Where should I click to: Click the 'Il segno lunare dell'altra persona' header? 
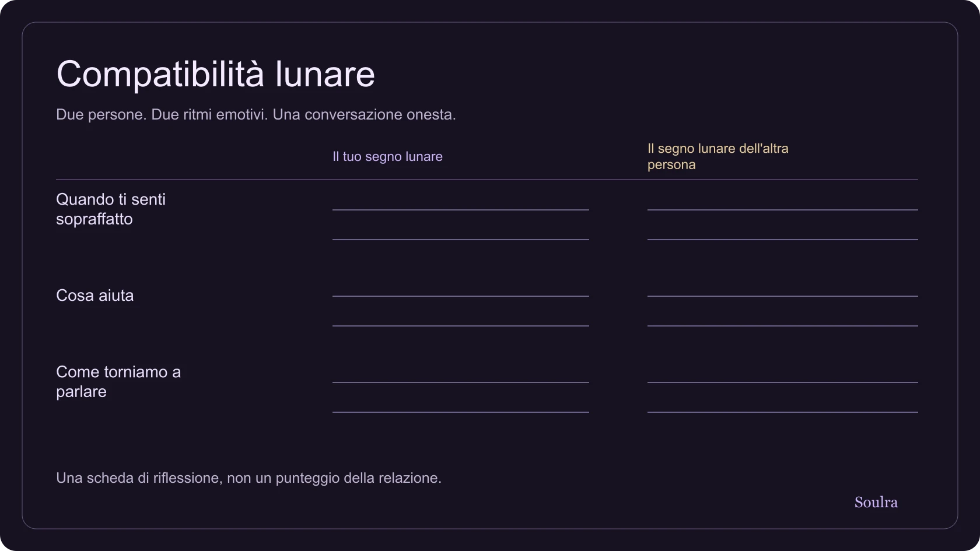717,156
